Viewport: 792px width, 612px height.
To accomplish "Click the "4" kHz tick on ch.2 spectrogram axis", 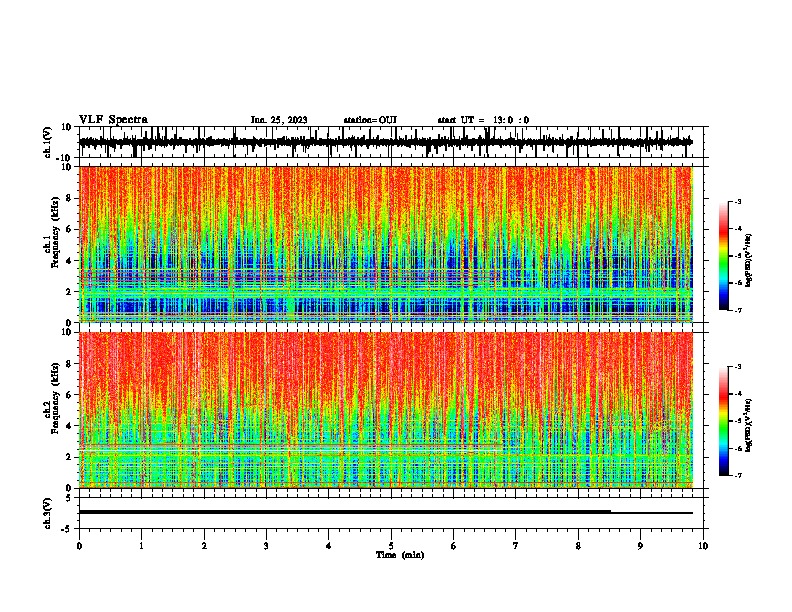I will (x=69, y=426).
